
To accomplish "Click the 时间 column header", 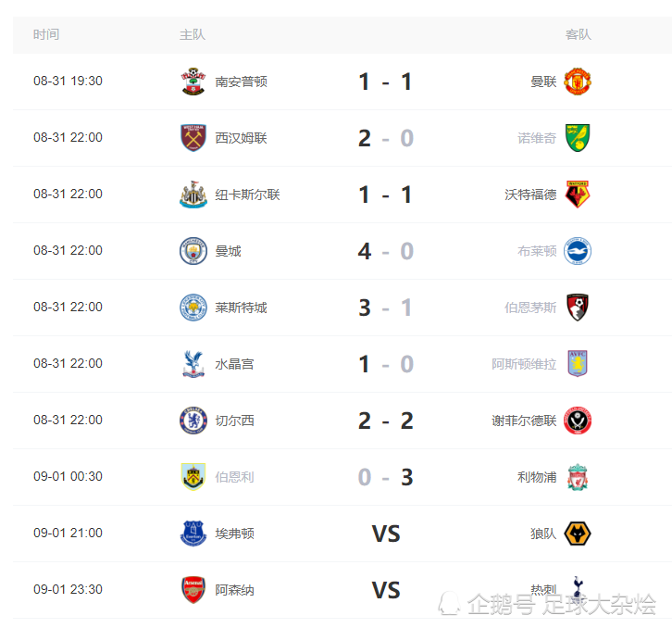I will [46, 35].
